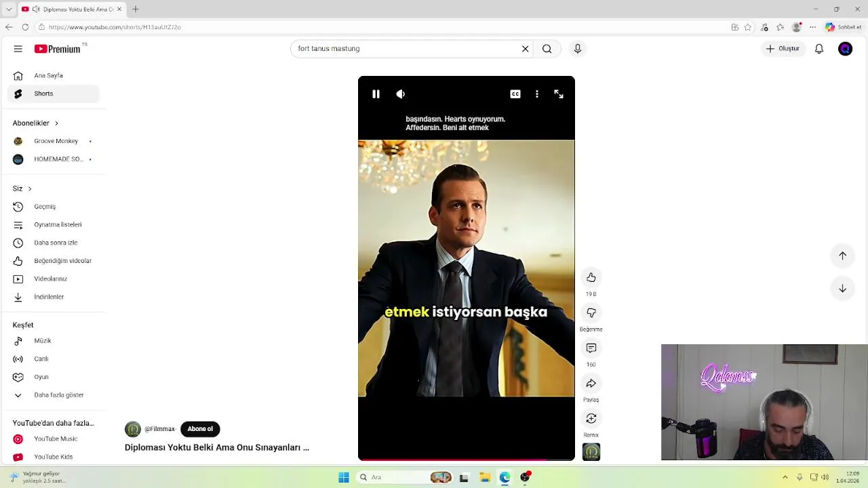Open the HOMEMADE SO... subscription
The height and width of the screenshot is (488, 868).
click(53, 159)
